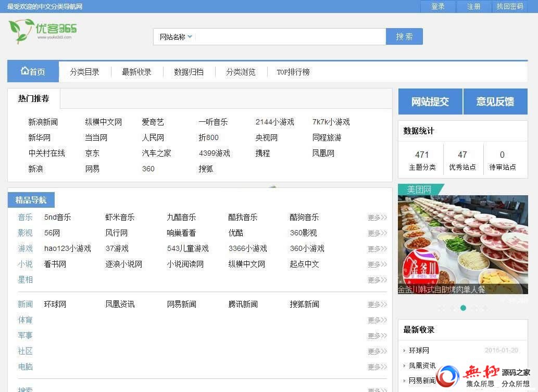
Task: Expand 更多>> in the 社区 row
Action: pos(377,351)
